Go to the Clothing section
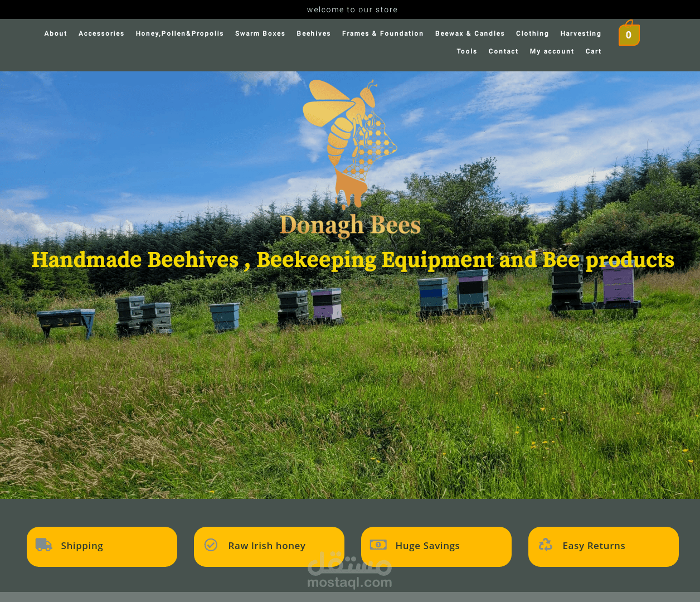 click(532, 33)
